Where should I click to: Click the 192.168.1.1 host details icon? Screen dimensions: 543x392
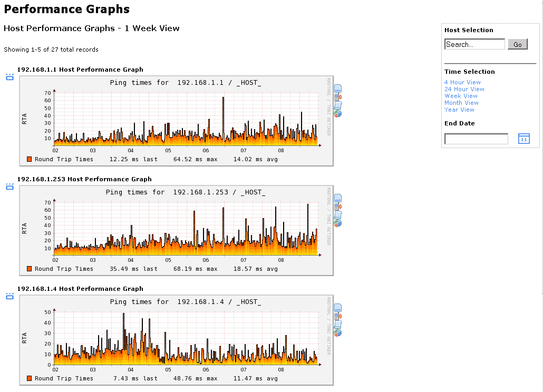coord(338,89)
